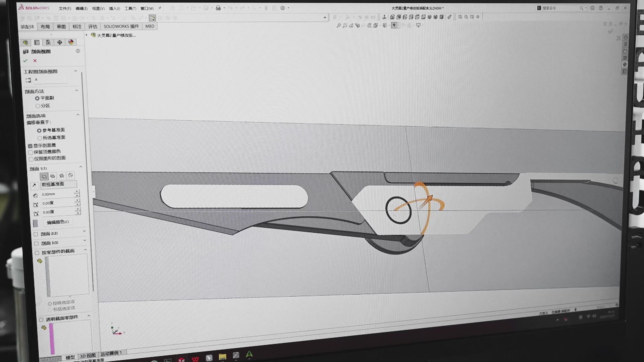Open the 评估 ribbon tab

tap(93, 26)
